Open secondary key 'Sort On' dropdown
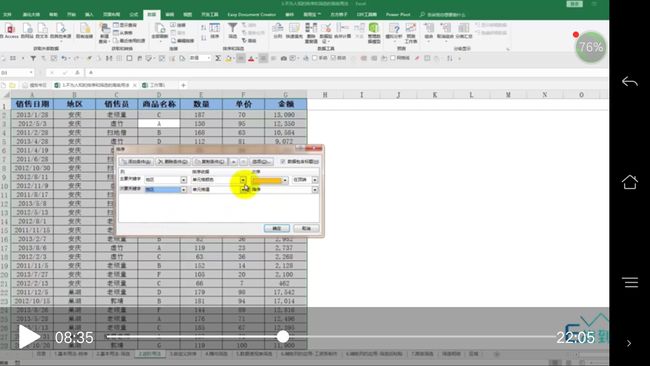Viewport: 650px width, 366px height. coord(243,189)
